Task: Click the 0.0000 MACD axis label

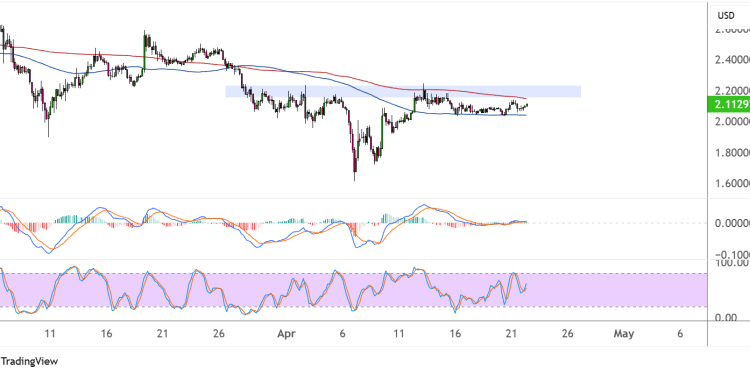Action: (x=732, y=223)
